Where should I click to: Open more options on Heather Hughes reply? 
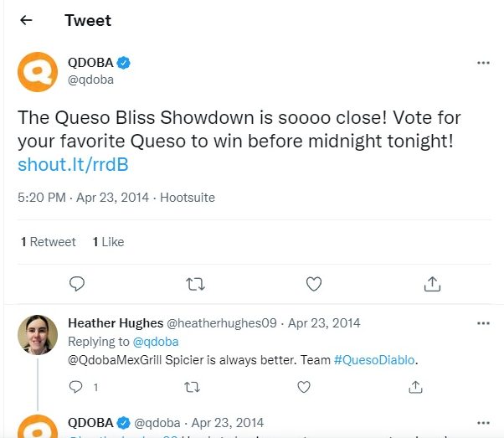[x=483, y=323]
